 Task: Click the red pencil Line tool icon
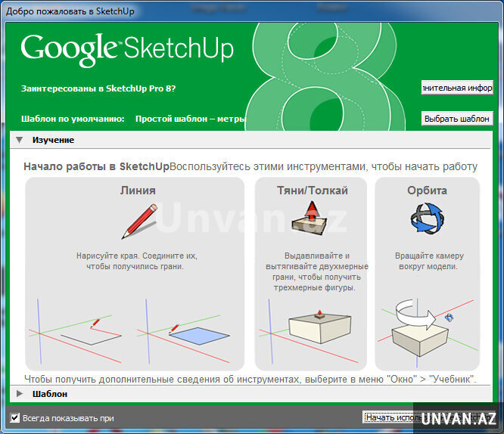pyautogui.click(x=138, y=222)
